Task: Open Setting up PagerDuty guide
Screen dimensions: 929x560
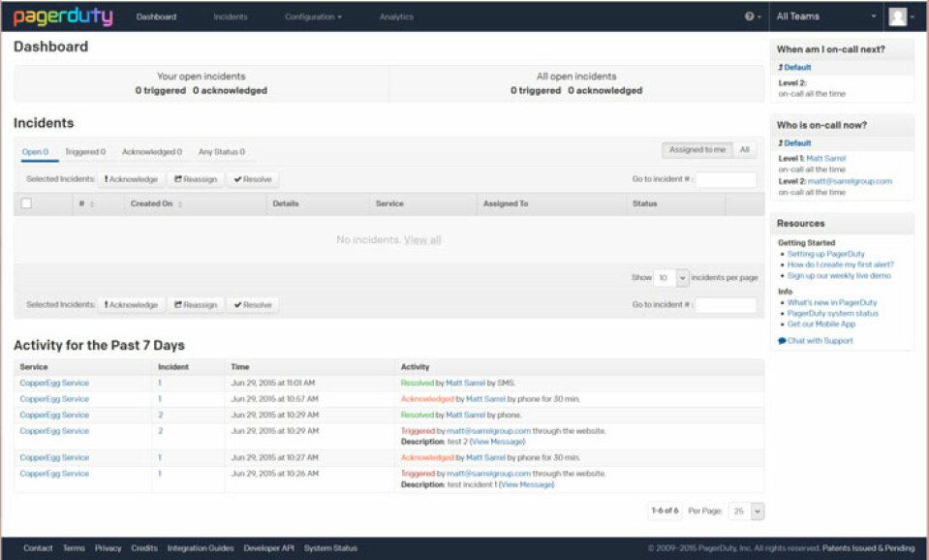Action: [x=826, y=254]
